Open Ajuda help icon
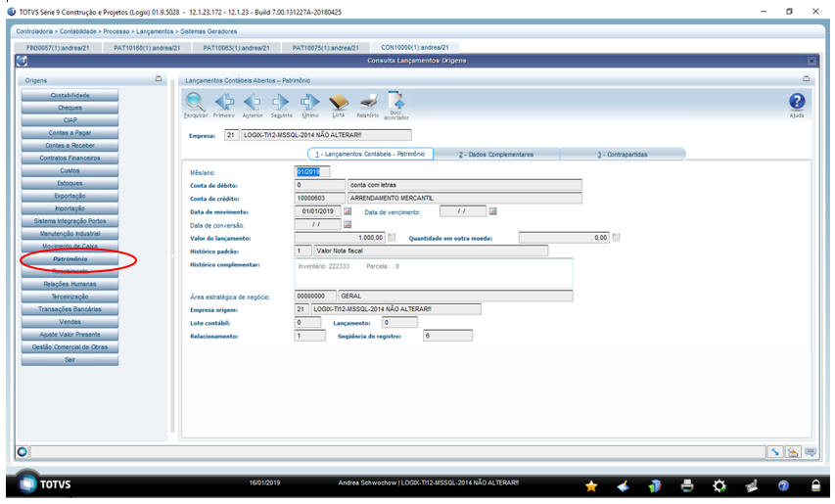 [x=797, y=101]
